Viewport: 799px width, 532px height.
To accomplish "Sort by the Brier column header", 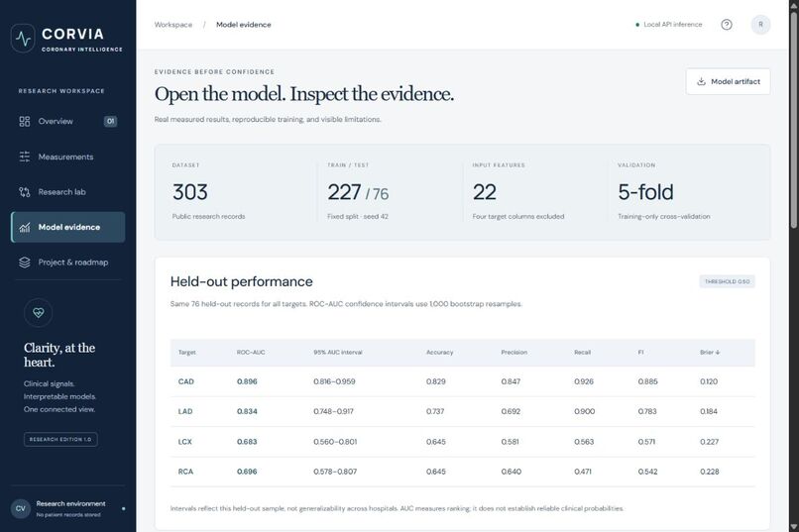I will [710, 353].
